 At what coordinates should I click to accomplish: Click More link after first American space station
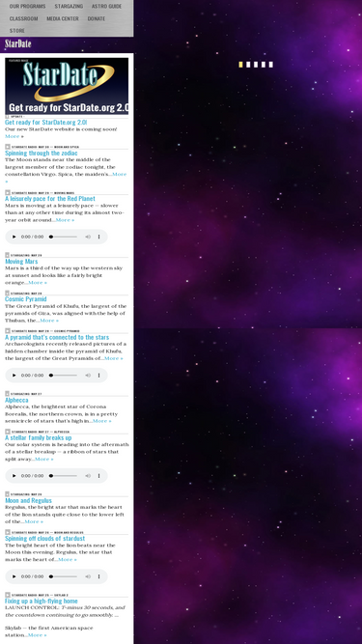[x=37, y=635]
